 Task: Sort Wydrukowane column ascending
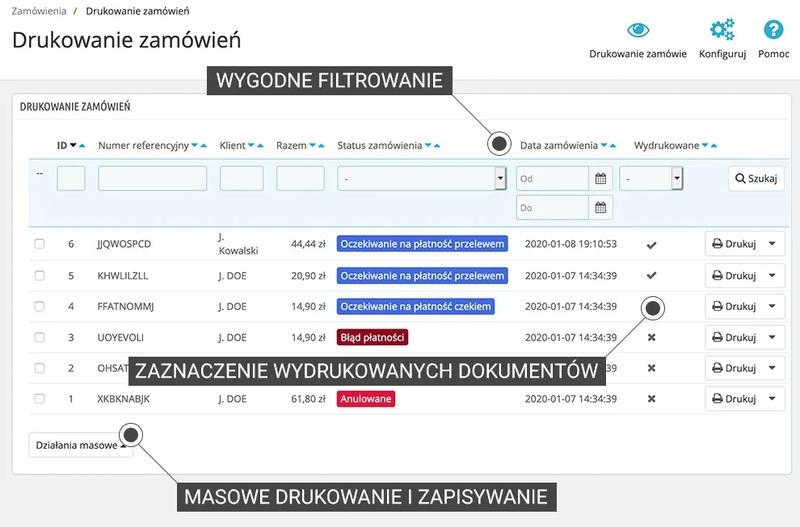[714, 145]
